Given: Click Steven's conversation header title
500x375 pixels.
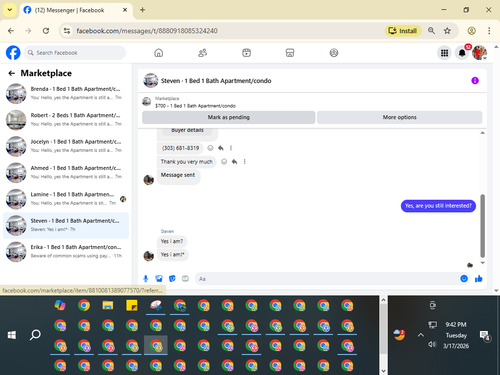Looking at the screenshot, I should (x=216, y=81).
